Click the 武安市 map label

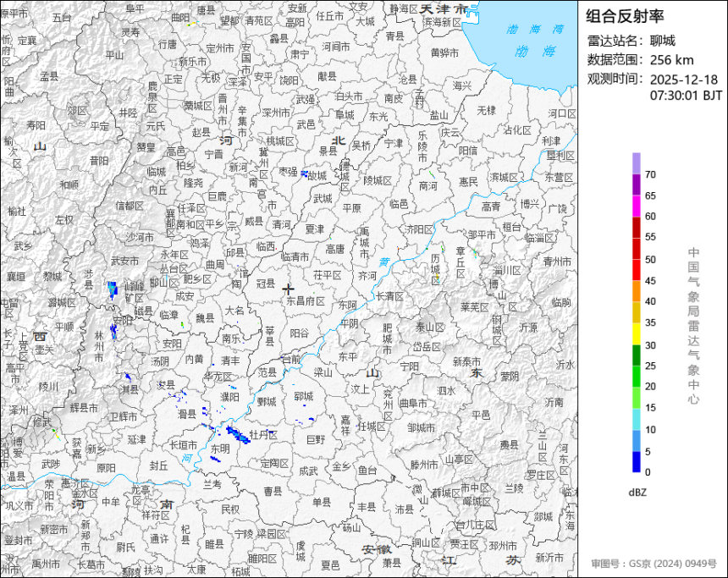pyautogui.click(x=124, y=261)
